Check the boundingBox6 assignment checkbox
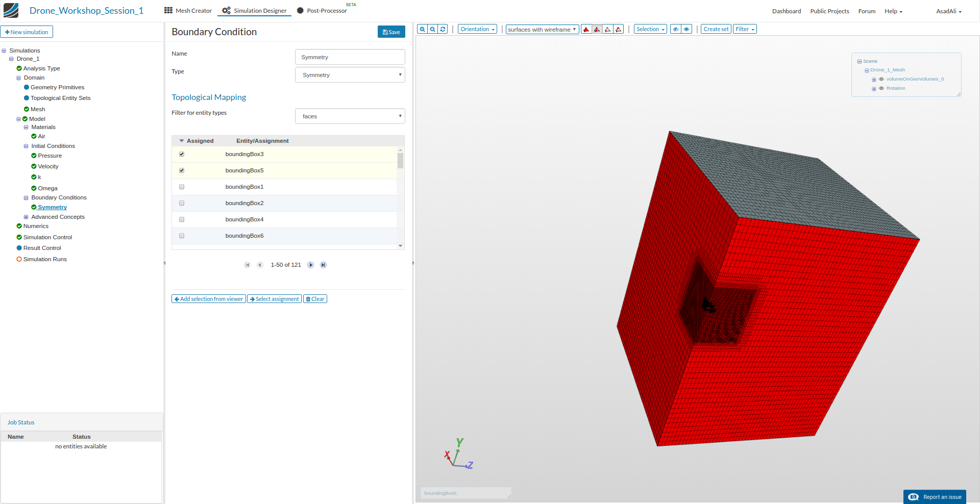The image size is (980, 504). 182,236
